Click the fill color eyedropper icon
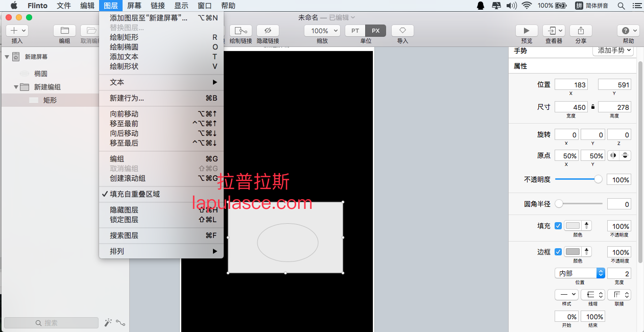The image size is (644, 332). coord(586,225)
